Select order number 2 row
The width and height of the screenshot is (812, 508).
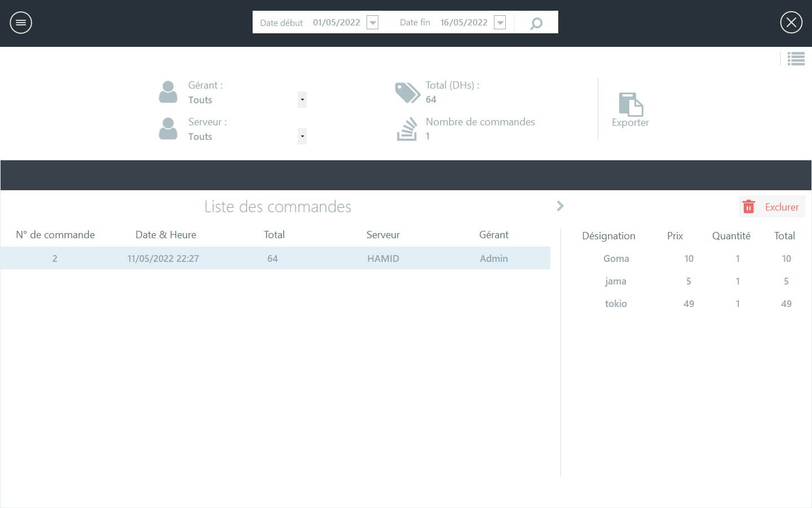coord(275,259)
